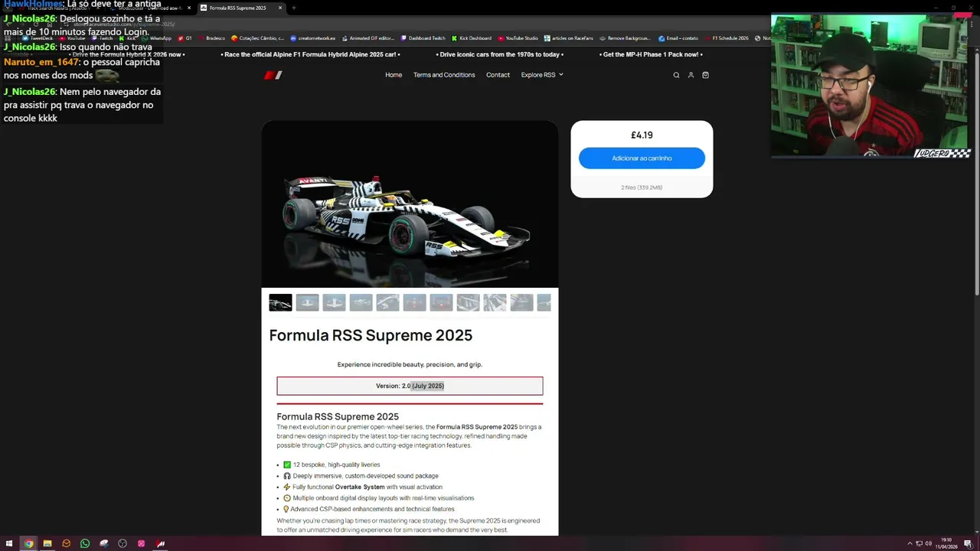Open the notification center icon
Screen dimensions: 980x551
click(968, 544)
